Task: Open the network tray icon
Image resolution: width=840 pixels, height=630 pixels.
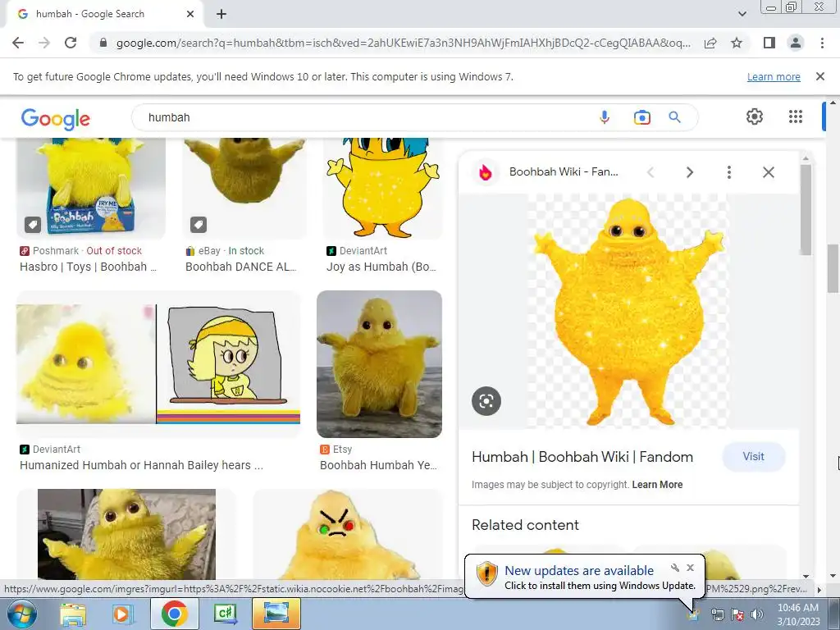Action: click(x=717, y=615)
